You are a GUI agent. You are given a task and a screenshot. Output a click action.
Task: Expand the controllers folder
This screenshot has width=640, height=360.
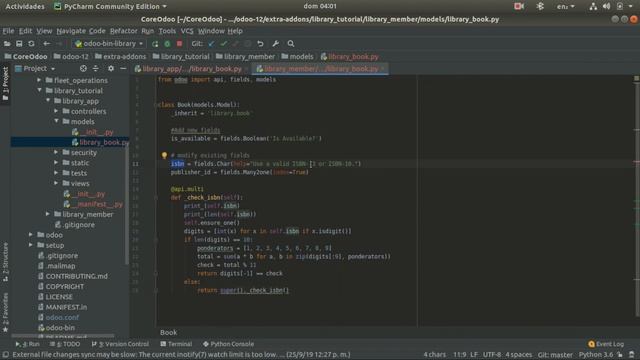coord(56,111)
